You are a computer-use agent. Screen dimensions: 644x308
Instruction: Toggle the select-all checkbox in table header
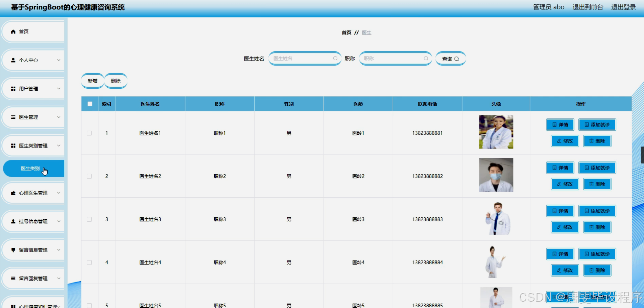click(90, 104)
